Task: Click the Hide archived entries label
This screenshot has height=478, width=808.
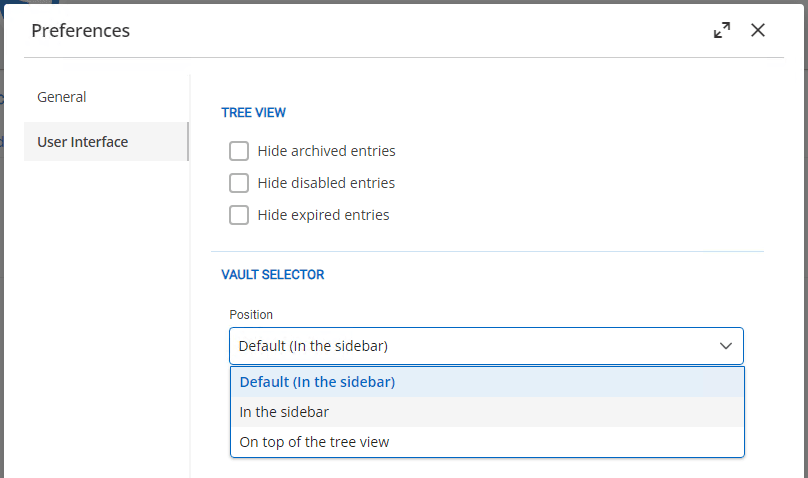Action: point(326,151)
